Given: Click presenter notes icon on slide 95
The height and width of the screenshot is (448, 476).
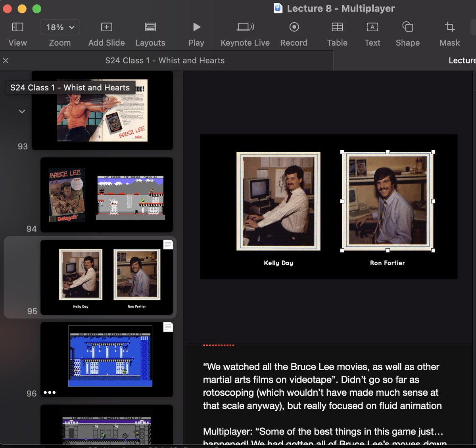Looking at the screenshot, I should [168, 245].
